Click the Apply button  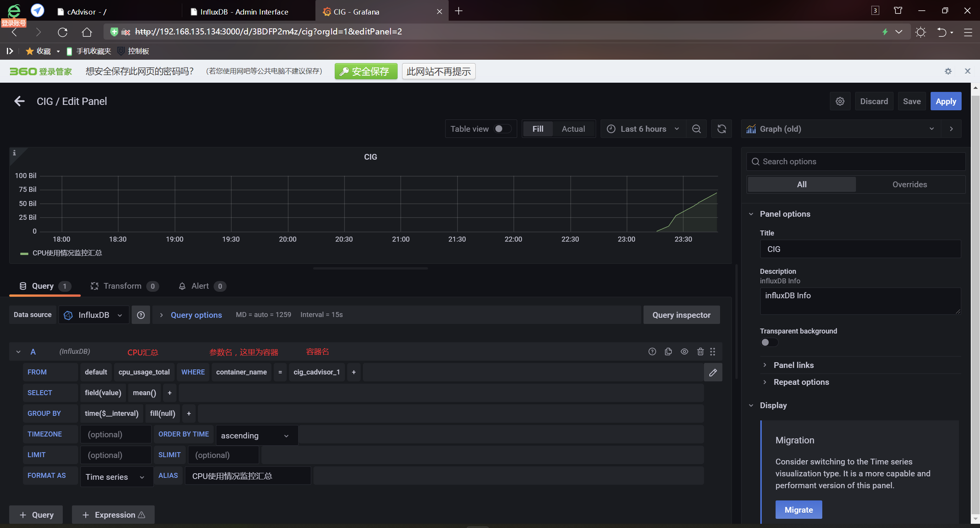pyautogui.click(x=946, y=101)
